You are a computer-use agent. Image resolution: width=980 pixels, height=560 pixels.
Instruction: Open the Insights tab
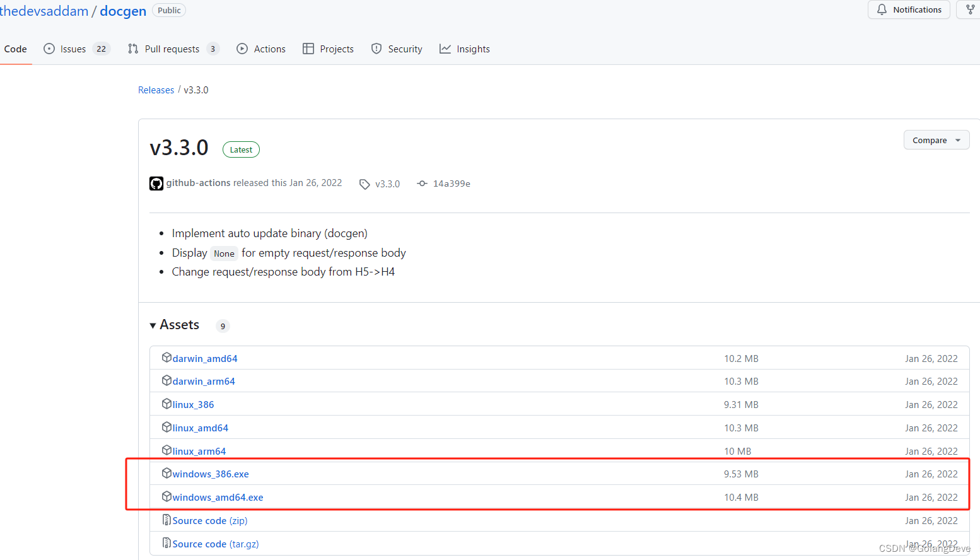coord(465,49)
